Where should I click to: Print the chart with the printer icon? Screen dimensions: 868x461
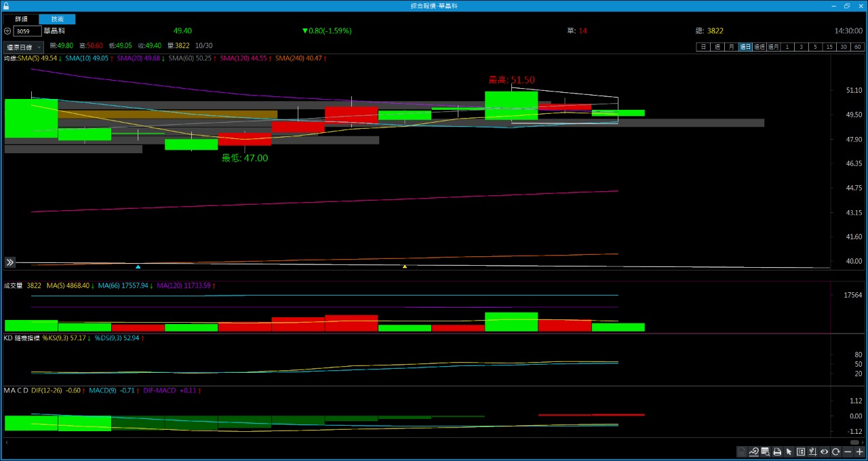pyautogui.click(x=777, y=452)
